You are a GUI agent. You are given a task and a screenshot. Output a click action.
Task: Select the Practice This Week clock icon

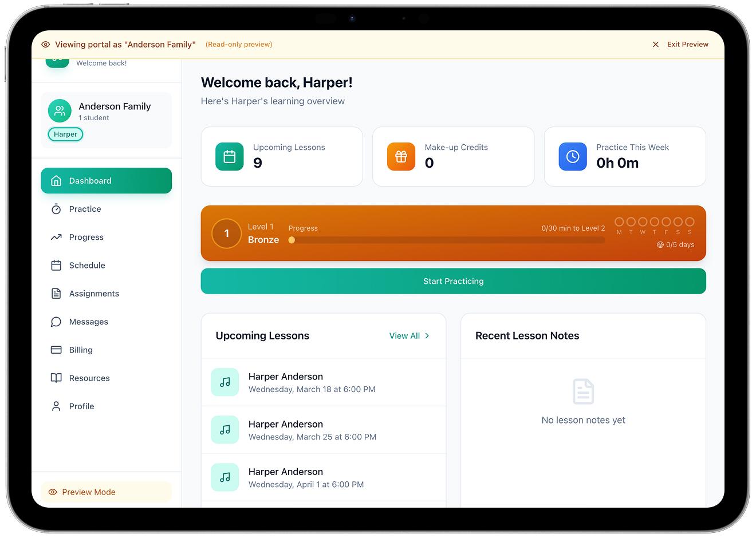tap(573, 156)
